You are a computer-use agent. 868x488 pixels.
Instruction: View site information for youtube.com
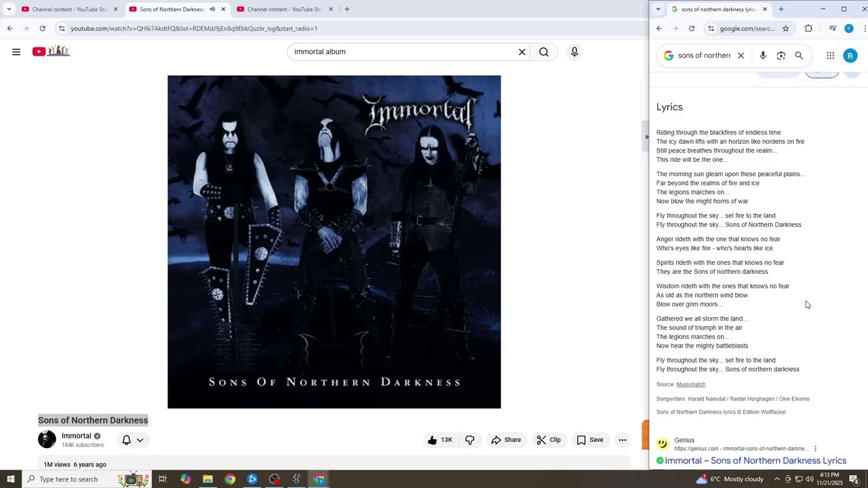pyautogui.click(x=62, y=28)
